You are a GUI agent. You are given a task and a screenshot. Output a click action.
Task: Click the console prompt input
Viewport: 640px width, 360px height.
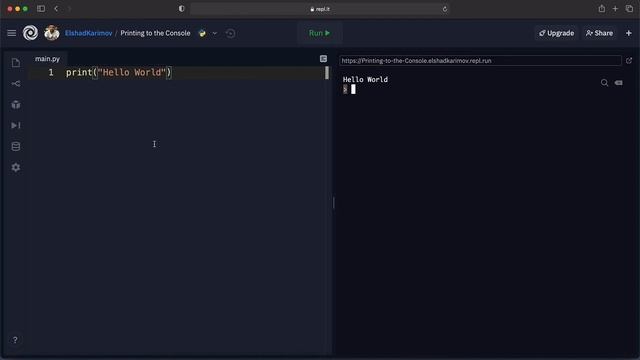(353, 89)
